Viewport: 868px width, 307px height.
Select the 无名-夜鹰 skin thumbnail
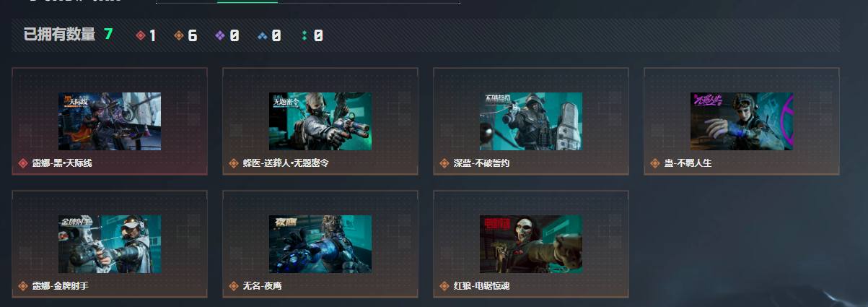click(x=320, y=244)
